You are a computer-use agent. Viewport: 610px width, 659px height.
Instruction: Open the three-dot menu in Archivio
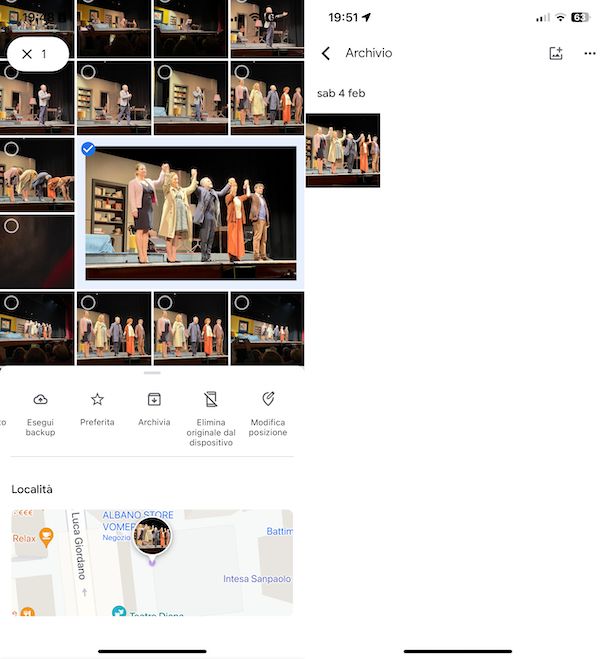tap(590, 53)
